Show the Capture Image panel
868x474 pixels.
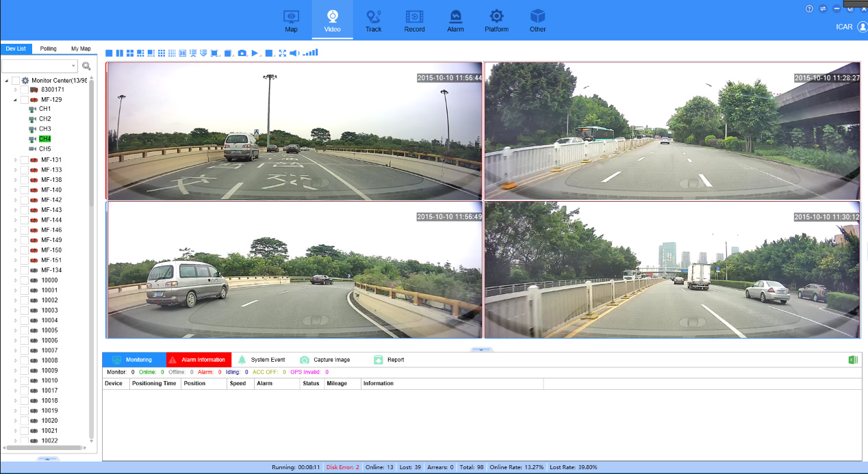point(325,360)
